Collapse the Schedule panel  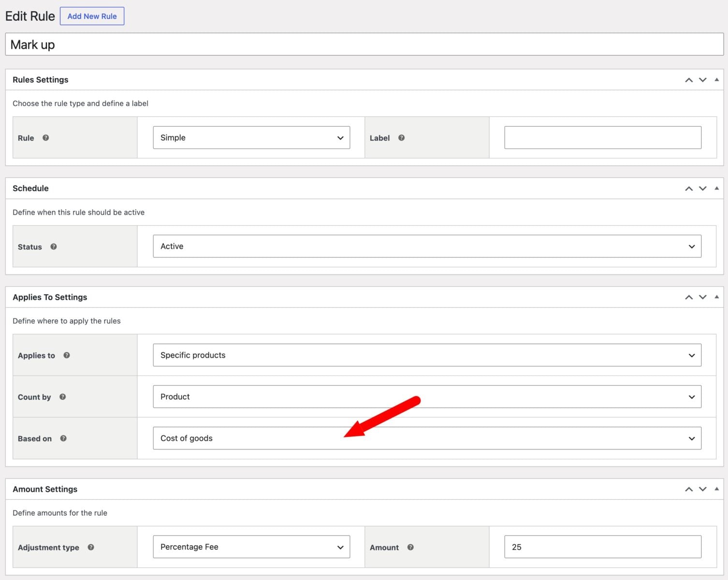pos(716,188)
